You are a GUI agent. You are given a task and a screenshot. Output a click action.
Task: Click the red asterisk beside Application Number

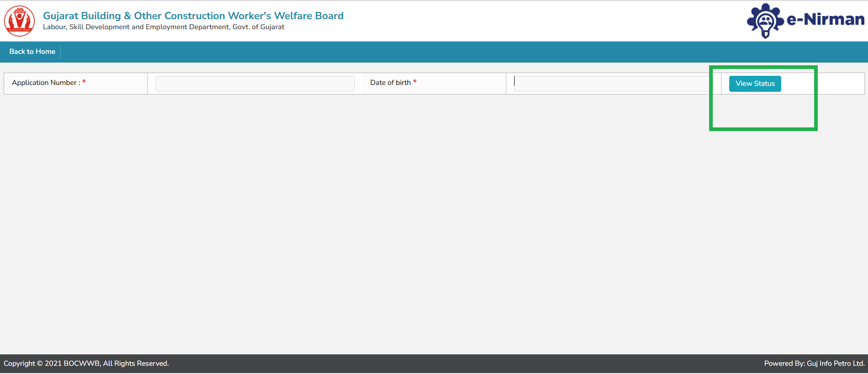84,82
